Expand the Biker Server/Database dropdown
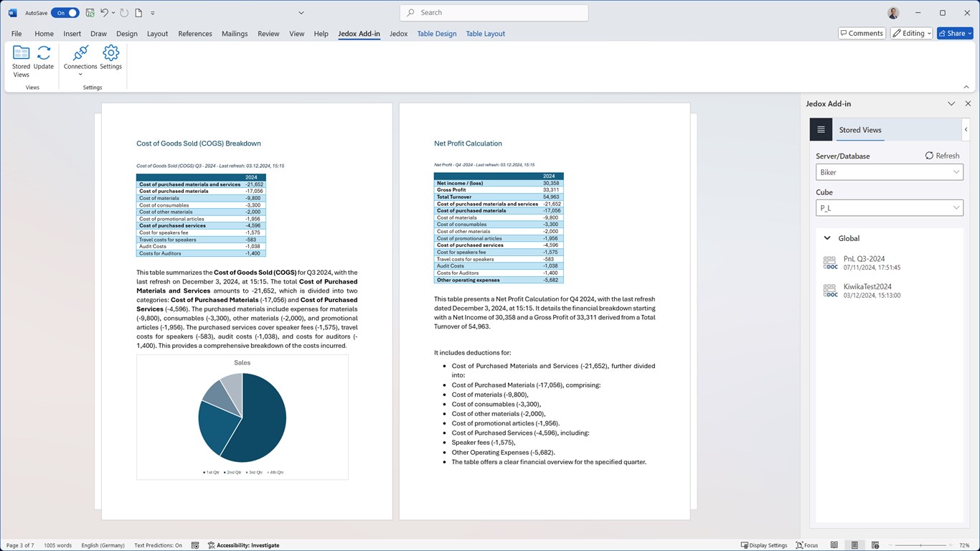The height and width of the screenshot is (551, 980). [x=890, y=172]
